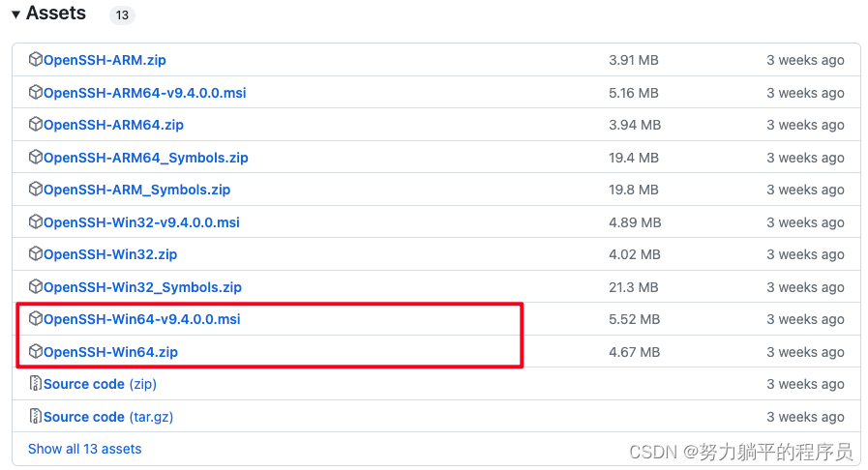Viewport: 868px width, 470px height.
Task: Click the 3.91 MB file size
Action: (x=634, y=60)
